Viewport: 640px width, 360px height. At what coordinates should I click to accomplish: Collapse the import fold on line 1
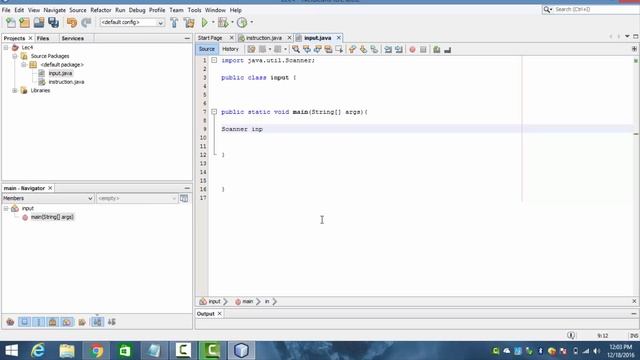click(214, 60)
